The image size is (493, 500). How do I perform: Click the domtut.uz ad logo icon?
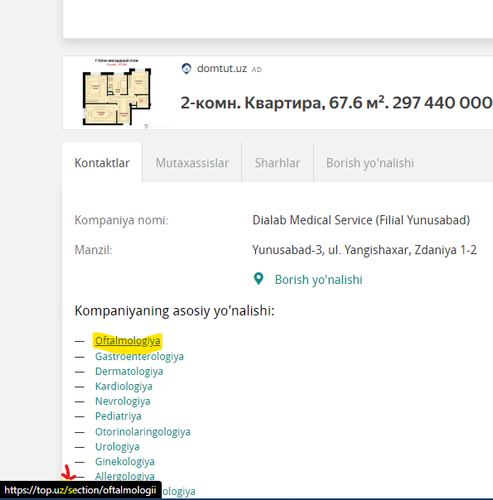coord(186,69)
